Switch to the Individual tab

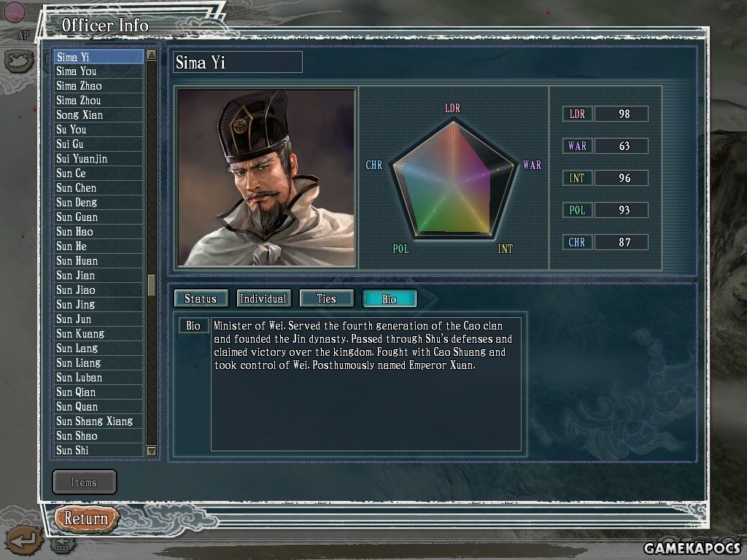[263, 298]
